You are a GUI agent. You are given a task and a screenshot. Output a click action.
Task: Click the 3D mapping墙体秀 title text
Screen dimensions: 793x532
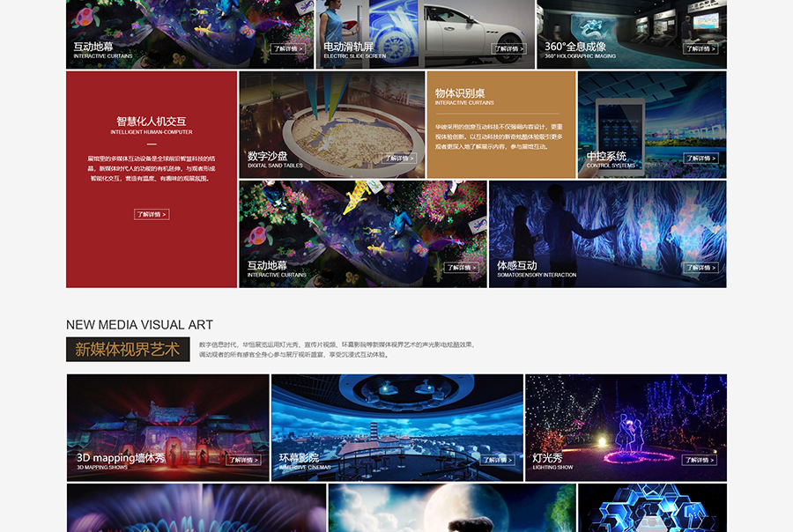pos(120,458)
